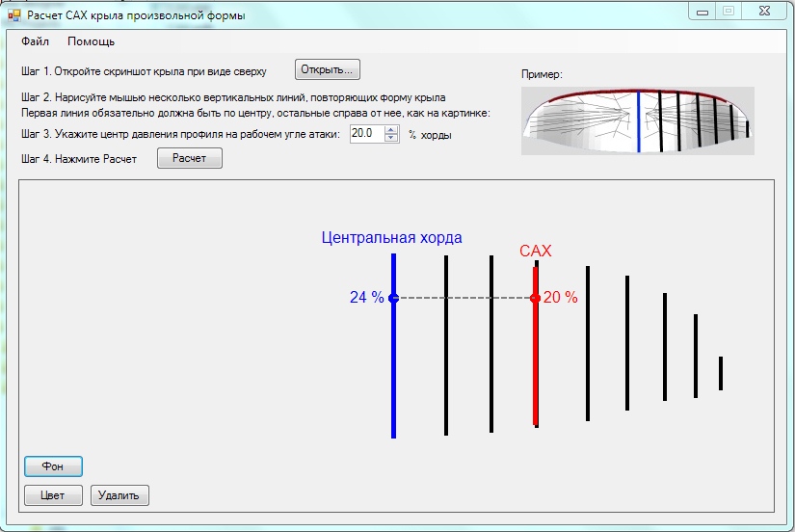Screen dimensions: 795x532
Task: Click the Центральная хорда label
Action: [x=391, y=237]
